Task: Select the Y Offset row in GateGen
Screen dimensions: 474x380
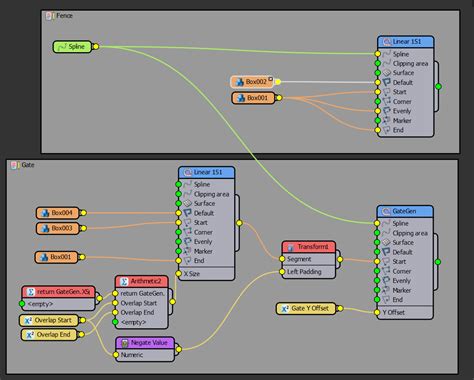Action: 405,312
